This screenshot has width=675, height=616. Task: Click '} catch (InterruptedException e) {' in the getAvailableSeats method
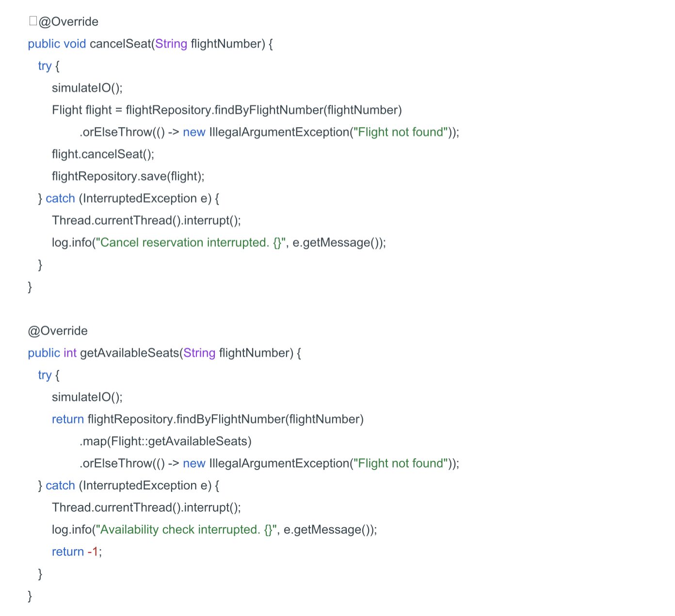coord(129,486)
